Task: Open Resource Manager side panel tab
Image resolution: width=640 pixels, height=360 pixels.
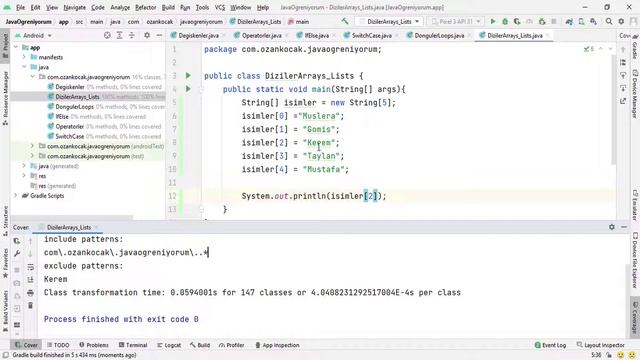Action: pos(5,98)
